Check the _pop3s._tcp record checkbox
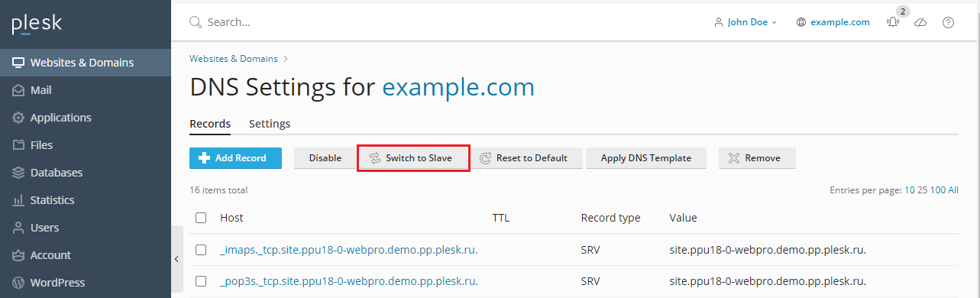The image size is (980, 298). pos(201,281)
